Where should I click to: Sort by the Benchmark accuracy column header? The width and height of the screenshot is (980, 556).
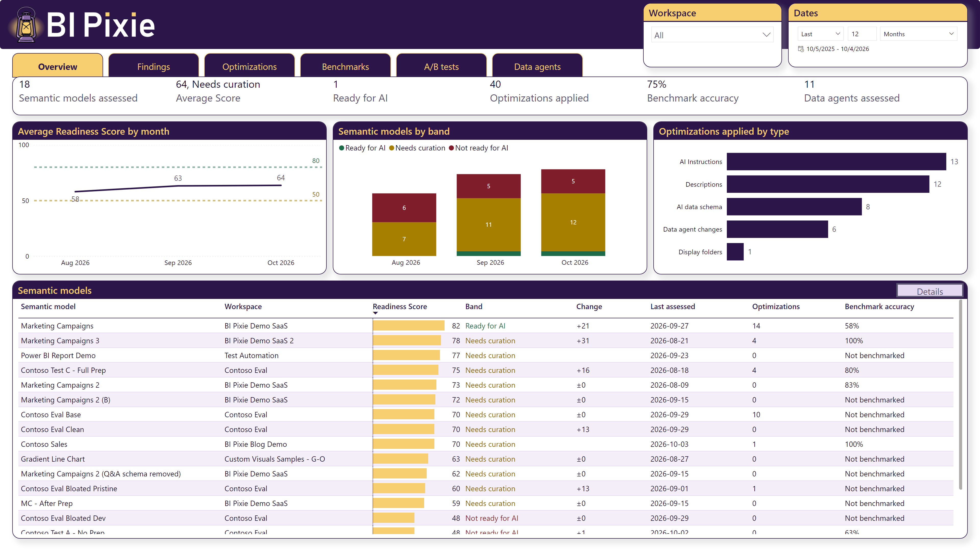coord(879,306)
